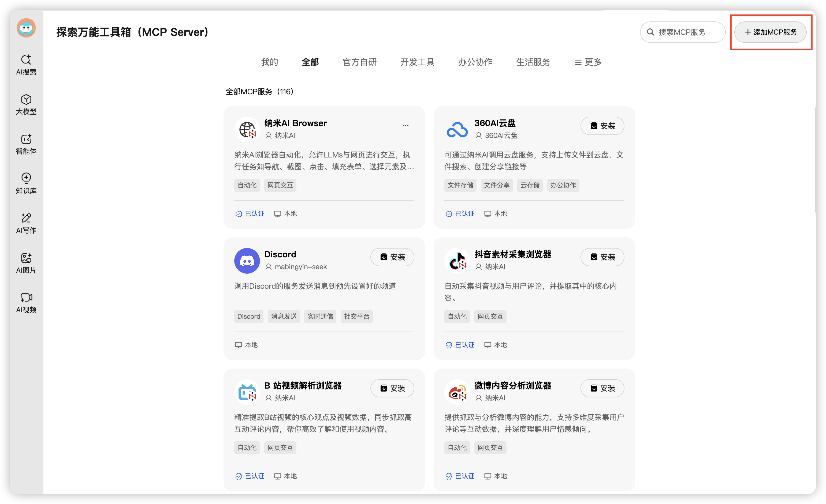Click 已认证 badge on 360AI云盘 card
The width and height of the screenshot is (826, 504).
pos(460,214)
